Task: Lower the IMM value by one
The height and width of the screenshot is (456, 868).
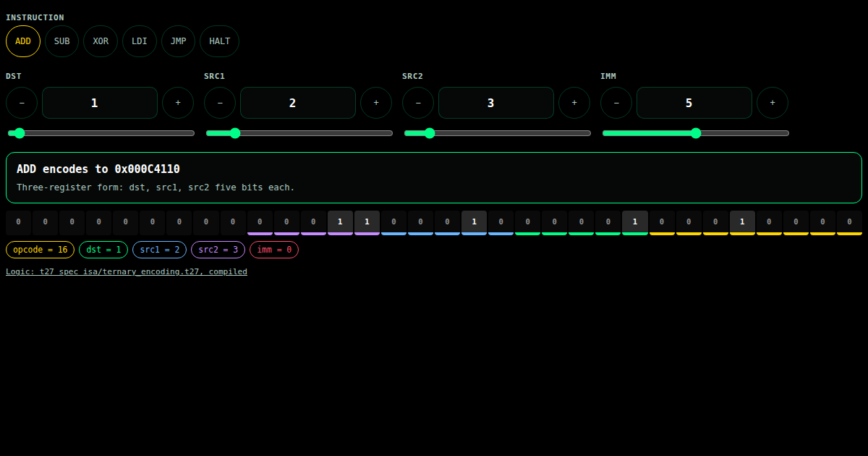Action: [x=616, y=103]
